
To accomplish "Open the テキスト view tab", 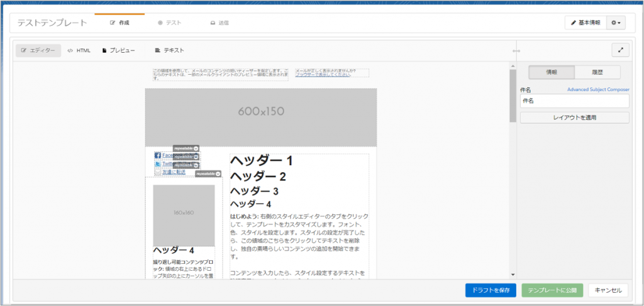I will (x=169, y=50).
